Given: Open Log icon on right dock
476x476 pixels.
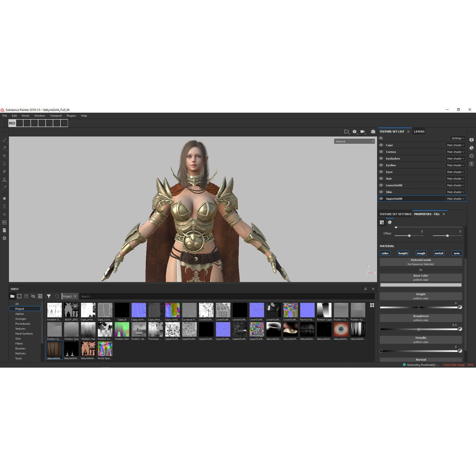Looking at the screenshot, I should click(471, 164).
